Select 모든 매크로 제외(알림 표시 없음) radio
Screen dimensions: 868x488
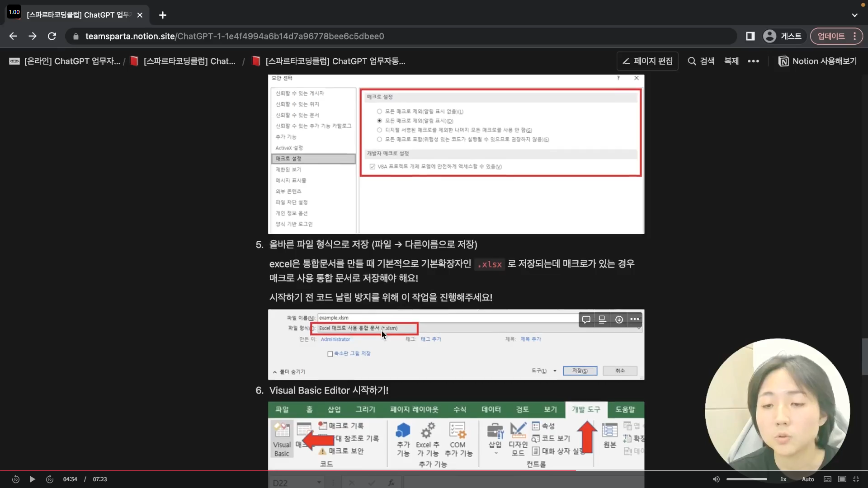coord(379,112)
